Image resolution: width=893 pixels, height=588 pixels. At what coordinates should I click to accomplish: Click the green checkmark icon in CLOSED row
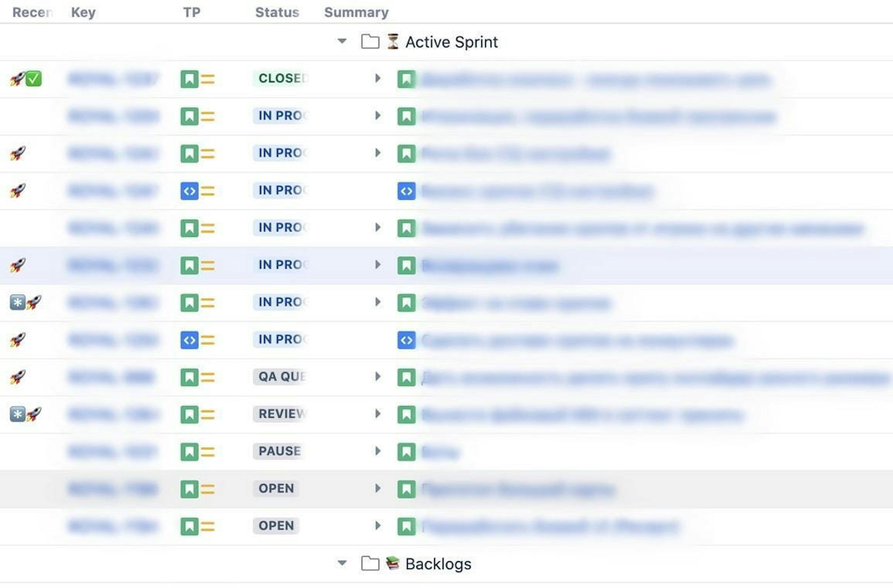pyautogui.click(x=34, y=79)
